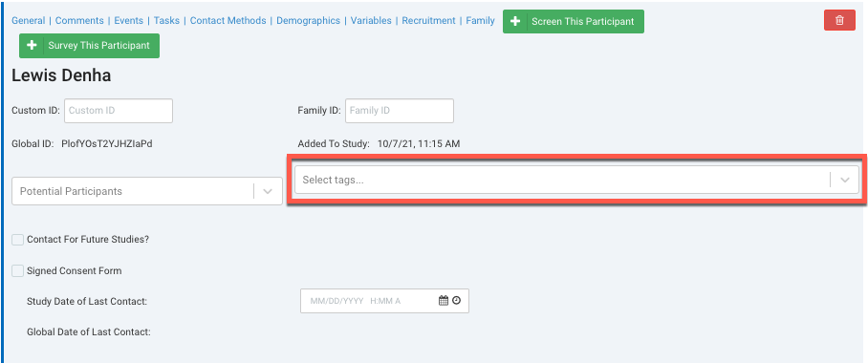
Task: Expand the Potential Participants dropdown arrow
Action: click(x=268, y=191)
